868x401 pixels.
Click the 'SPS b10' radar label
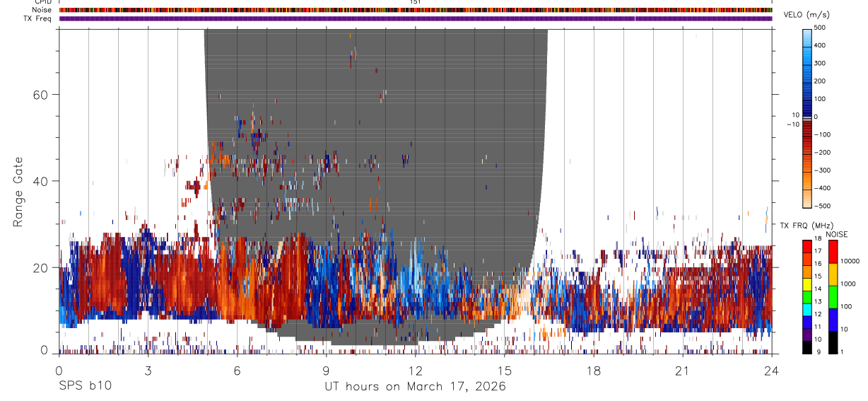click(x=85, y=386)
